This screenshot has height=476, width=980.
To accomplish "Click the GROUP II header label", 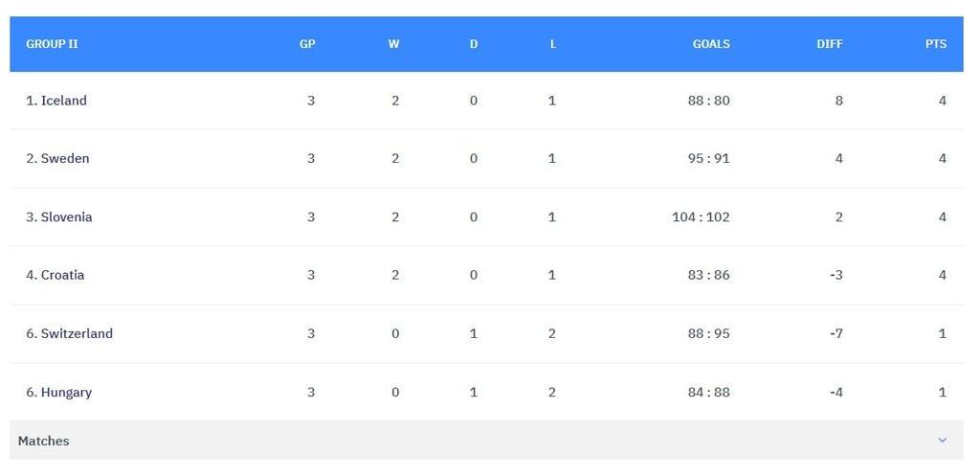I will 52,44.
